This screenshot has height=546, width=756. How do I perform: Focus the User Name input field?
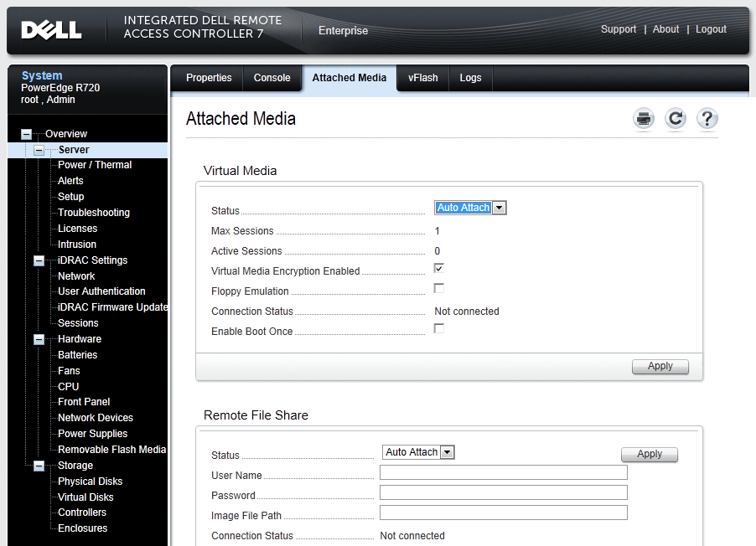point(504,472)
